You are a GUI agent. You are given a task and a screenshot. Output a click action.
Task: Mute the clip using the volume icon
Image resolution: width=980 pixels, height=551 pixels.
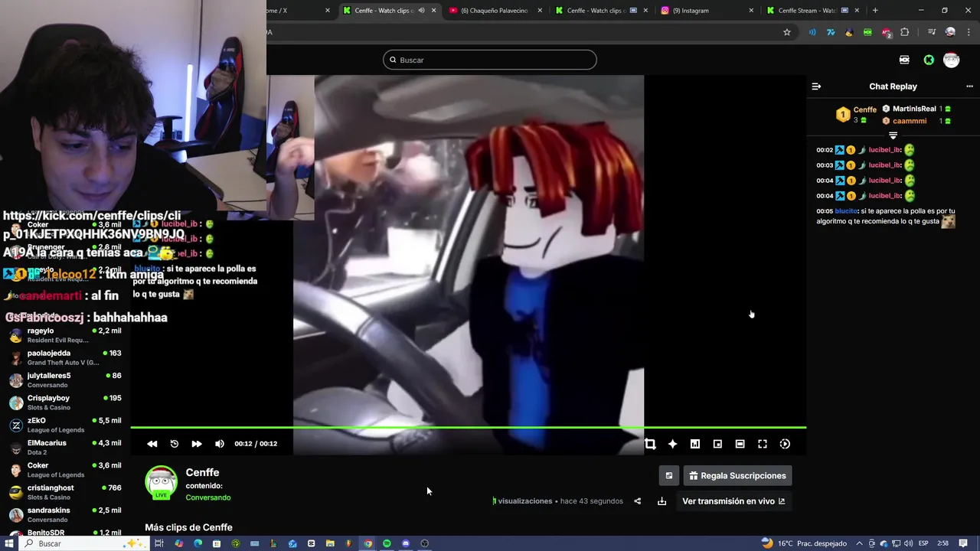pyautogui.click(x=220, y=444)
